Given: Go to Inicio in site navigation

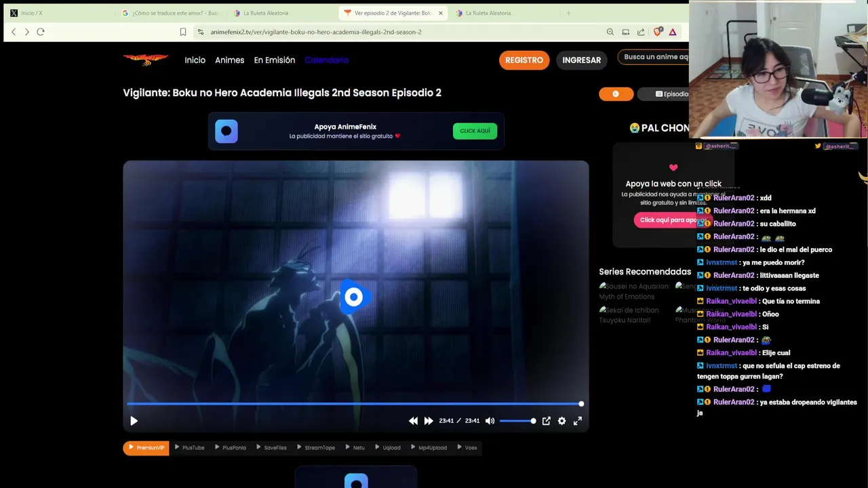Looking at the screenshot, I should (x=195, y=60).
